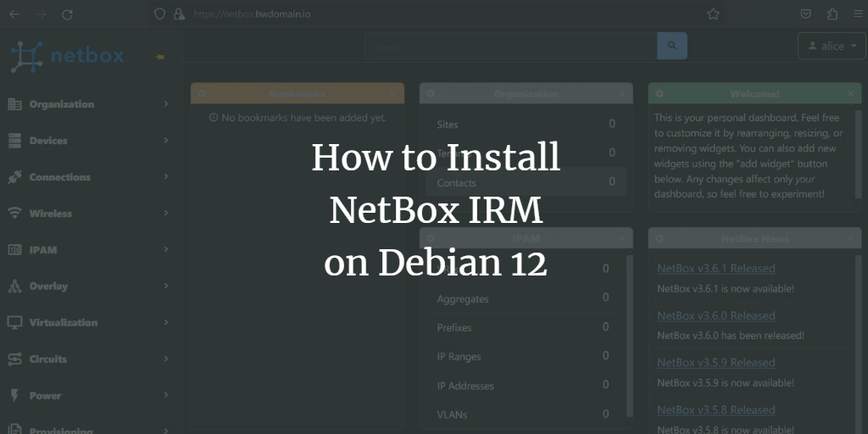Close the IPAM widget
The width and height of the screenshot is (868, 434).
(x=621, y=238)
